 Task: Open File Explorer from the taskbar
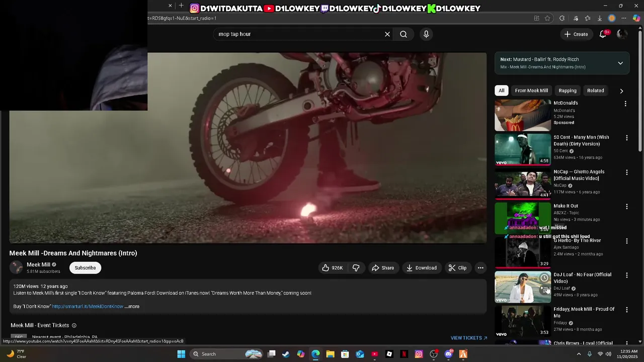click(x=330, y=354)
